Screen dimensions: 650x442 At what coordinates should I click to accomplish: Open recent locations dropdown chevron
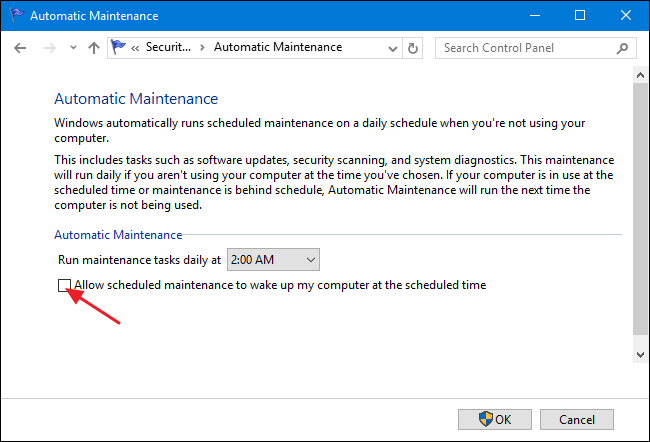pyautogui.click(x=73, y=48)
